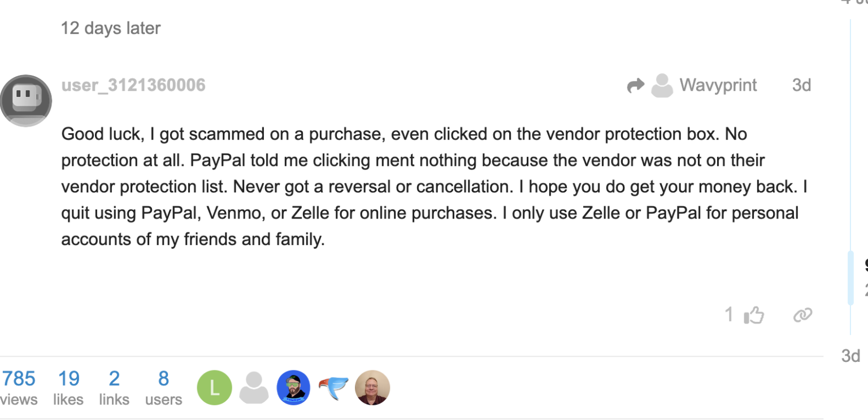Click the 785 views statistic
The image size is (868, 420).
pos(19,387)
